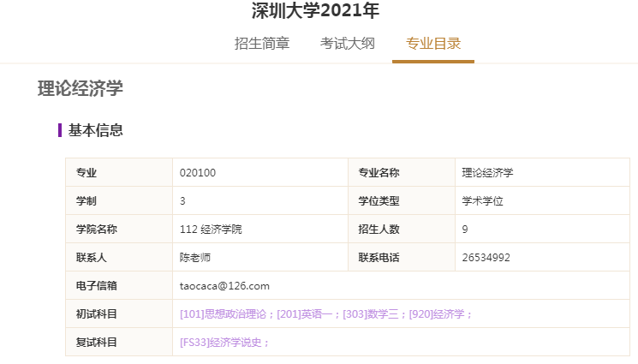The height and width of the screenshot is (364, 638).
Task: Open the 招生简章 tab
Action: pyautogui.click(x=262, y=44)
